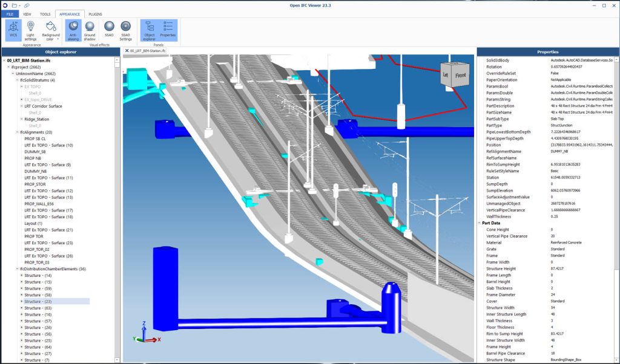Select the APPEARANCE ribbon tab
The height and width of the screenshot is (364, 620).
70,15
